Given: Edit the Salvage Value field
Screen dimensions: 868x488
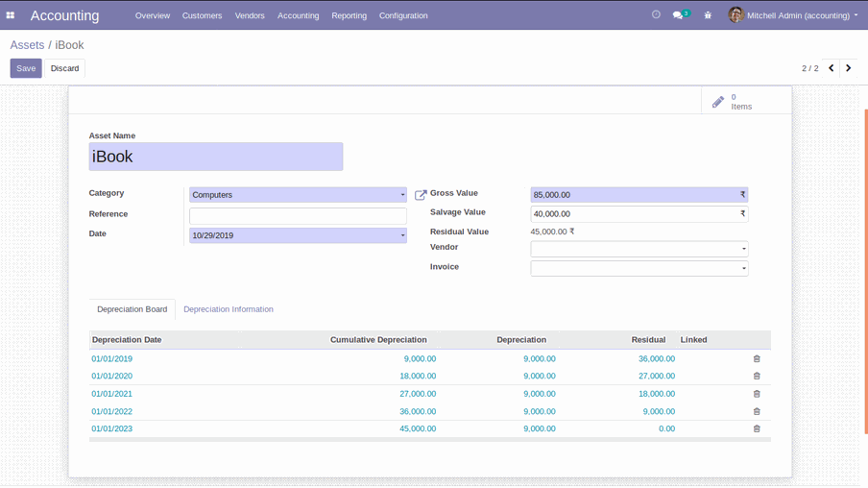Looking at the screenshot, I should [639, 214].
